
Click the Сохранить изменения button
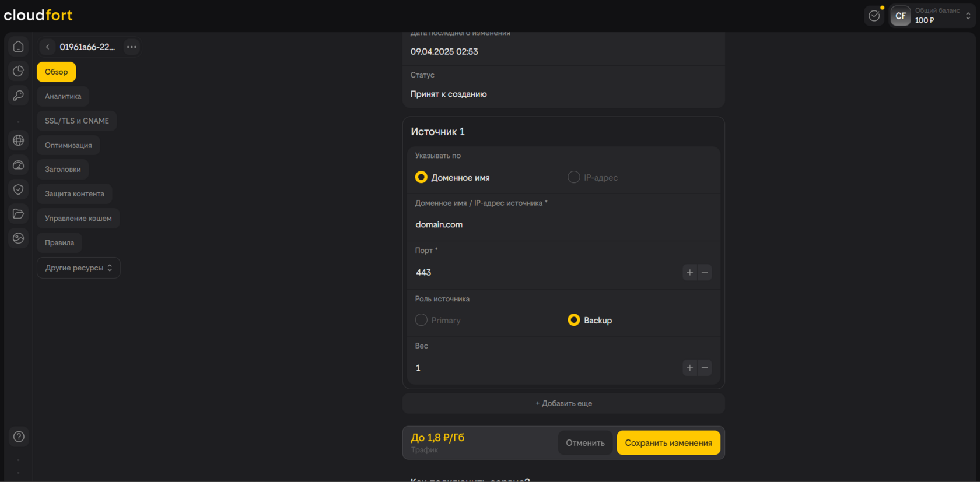668,443
